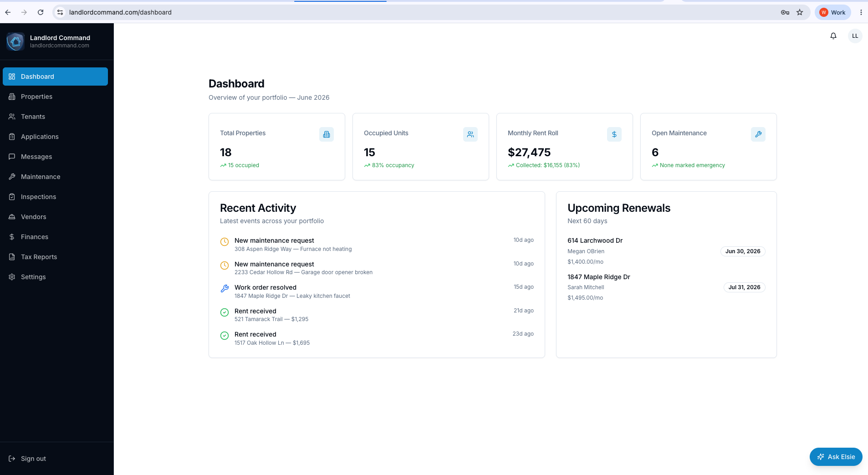Click the browser forward arrow
The width and height of the screenshot is (868, 475).
pos(24,12)
